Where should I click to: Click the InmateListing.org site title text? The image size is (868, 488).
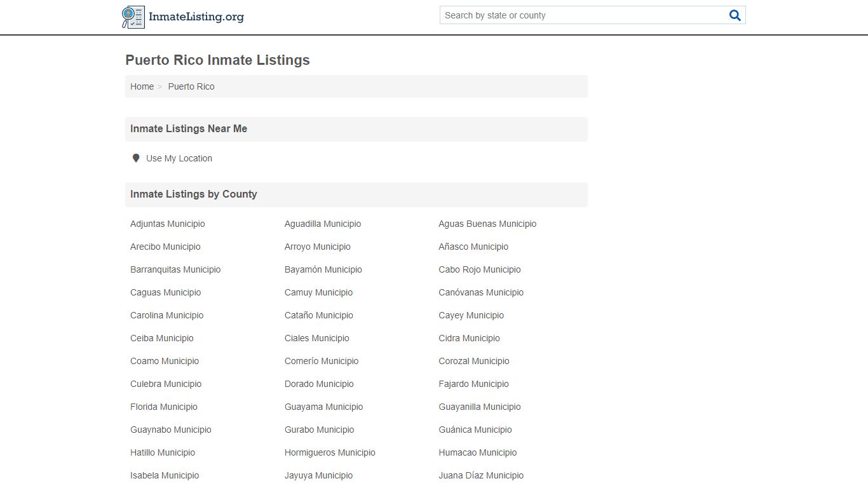coord(196,17)
